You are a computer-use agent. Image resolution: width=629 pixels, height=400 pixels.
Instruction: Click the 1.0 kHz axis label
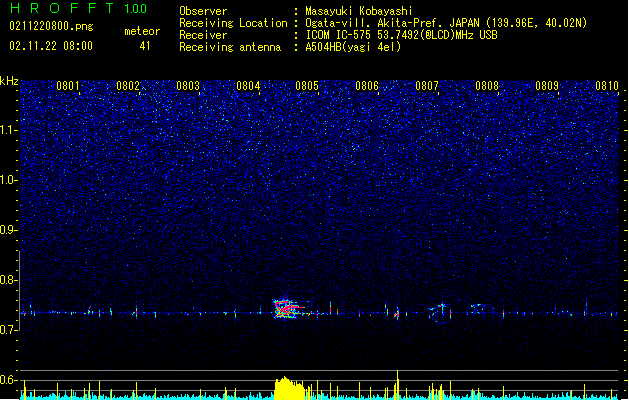click(x=8, y=180)
